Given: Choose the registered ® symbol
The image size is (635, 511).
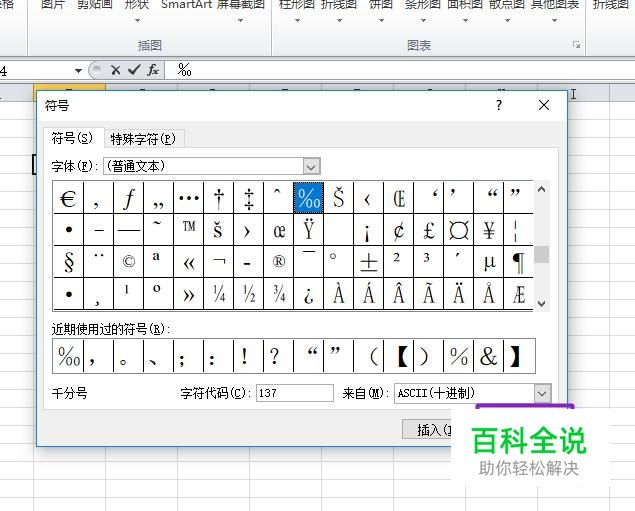Looking at the screenshot, I should [x=279, y=262].
